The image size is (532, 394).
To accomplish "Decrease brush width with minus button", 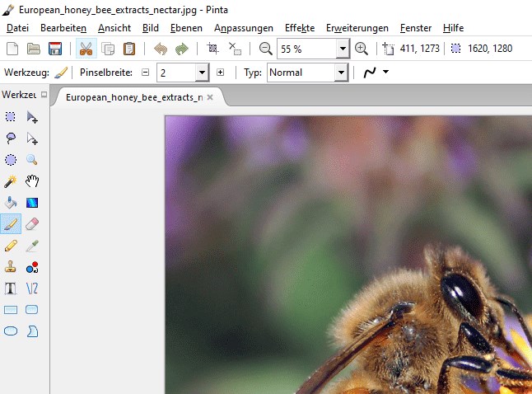I will pos(146,73).
